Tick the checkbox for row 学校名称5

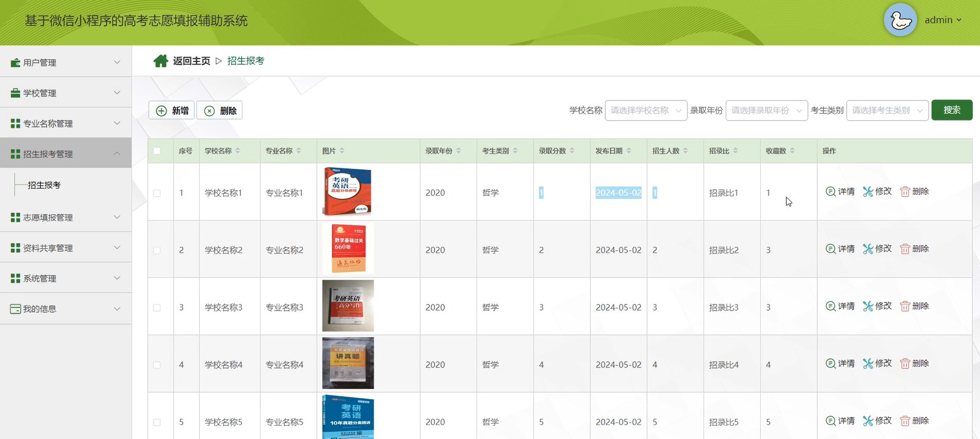pos(157,423)
